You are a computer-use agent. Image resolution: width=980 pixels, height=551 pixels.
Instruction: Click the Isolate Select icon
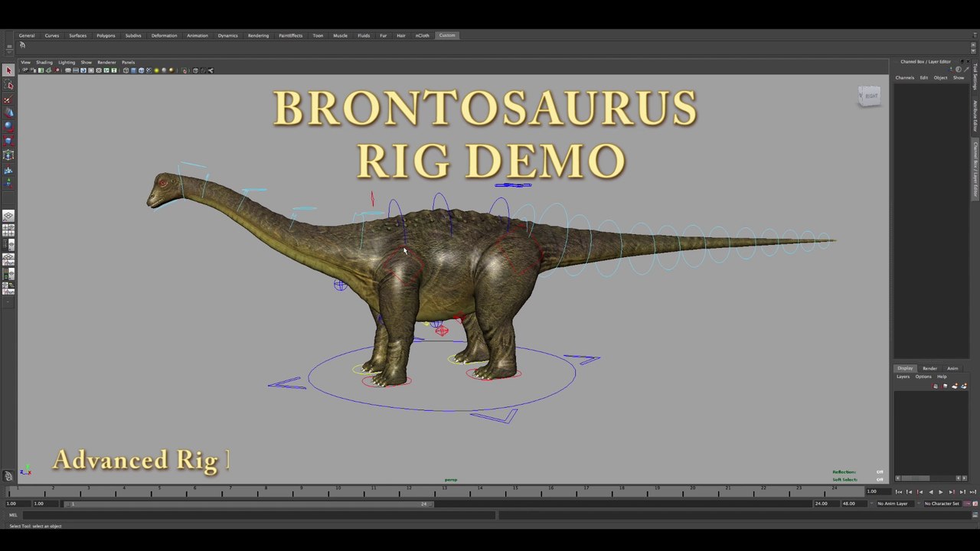tap(184, 70)
